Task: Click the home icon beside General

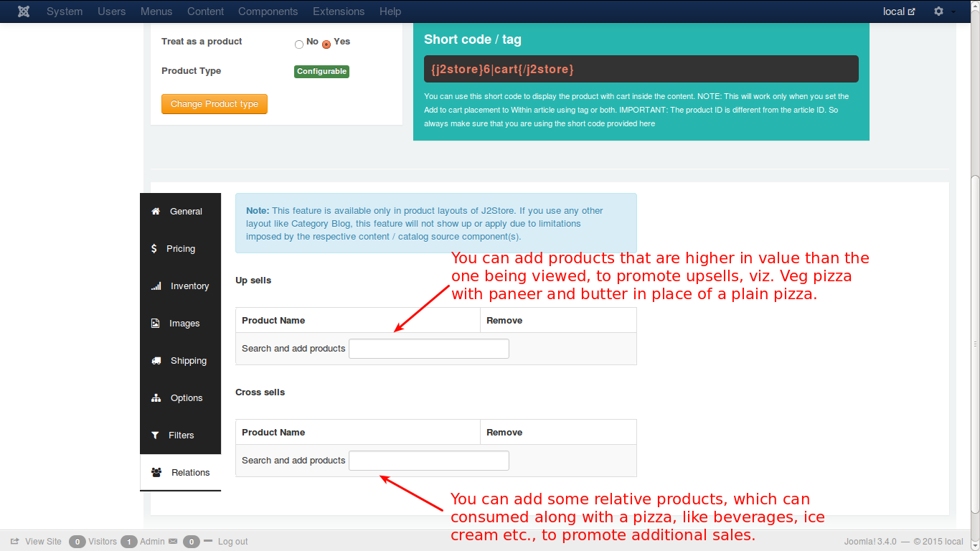Action: pos(155,212)
